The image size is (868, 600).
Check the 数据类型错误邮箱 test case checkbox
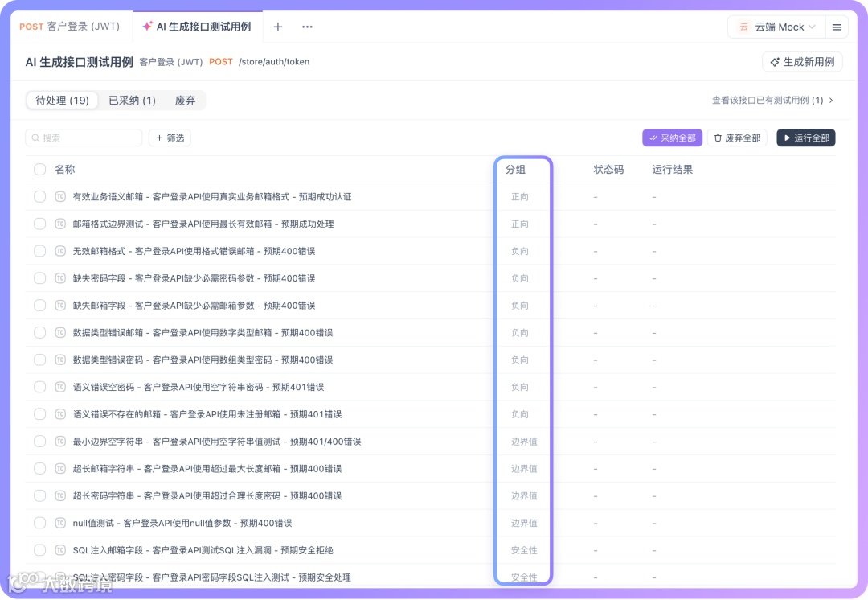coord(40,332)
